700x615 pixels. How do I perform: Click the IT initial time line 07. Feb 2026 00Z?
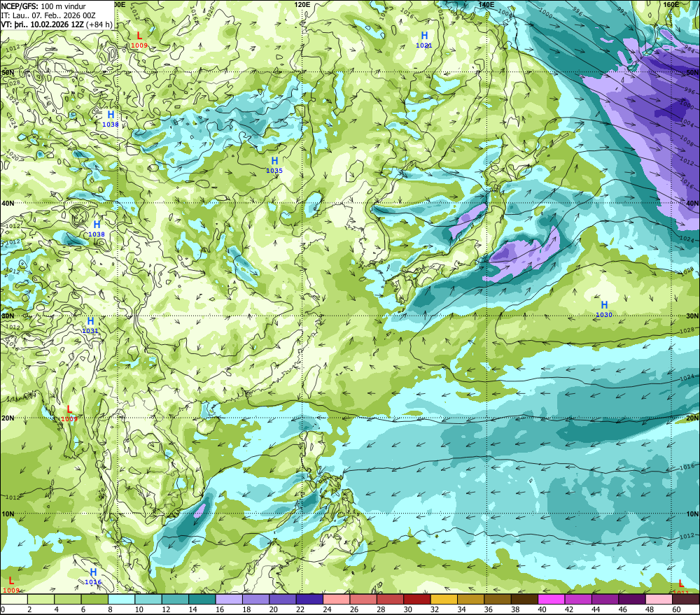pyautogui.click(x=48, y=15)
